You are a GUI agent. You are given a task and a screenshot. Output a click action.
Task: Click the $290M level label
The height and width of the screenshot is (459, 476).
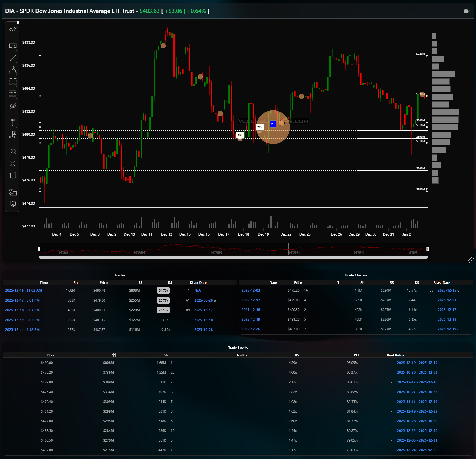tap(420, 169)
